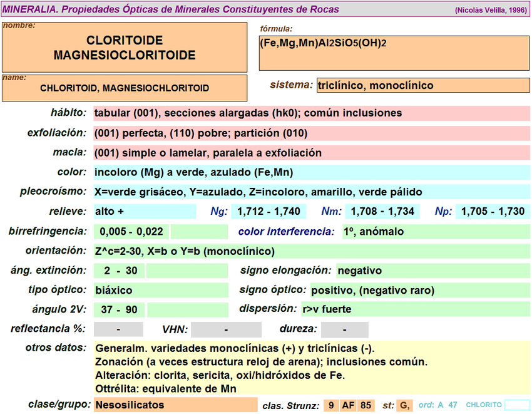Screen dimensions: 532x414
Task: Select the clase/grupo field Nesosilicatos
Action: click(x=175, y=405)
